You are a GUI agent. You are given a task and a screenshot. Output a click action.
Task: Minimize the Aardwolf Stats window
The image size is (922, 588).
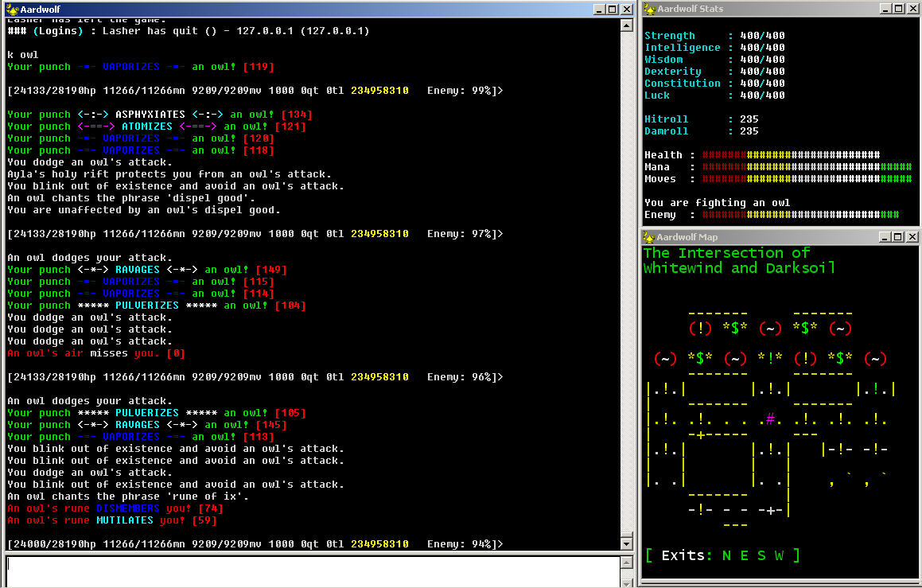pyautogui.click(x=885, y=9)
